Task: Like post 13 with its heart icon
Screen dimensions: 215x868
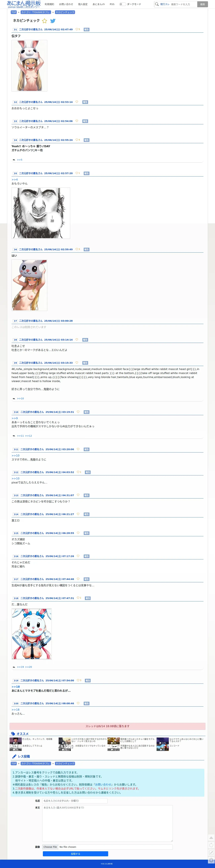Action: pyautogui.click(x=78, y=495)
